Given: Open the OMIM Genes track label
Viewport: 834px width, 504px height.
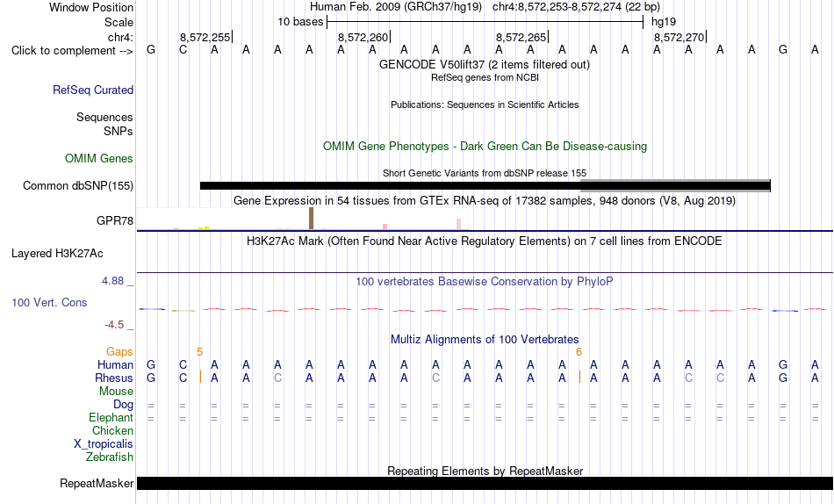Looking at the screenshot, I should point(99,159).
